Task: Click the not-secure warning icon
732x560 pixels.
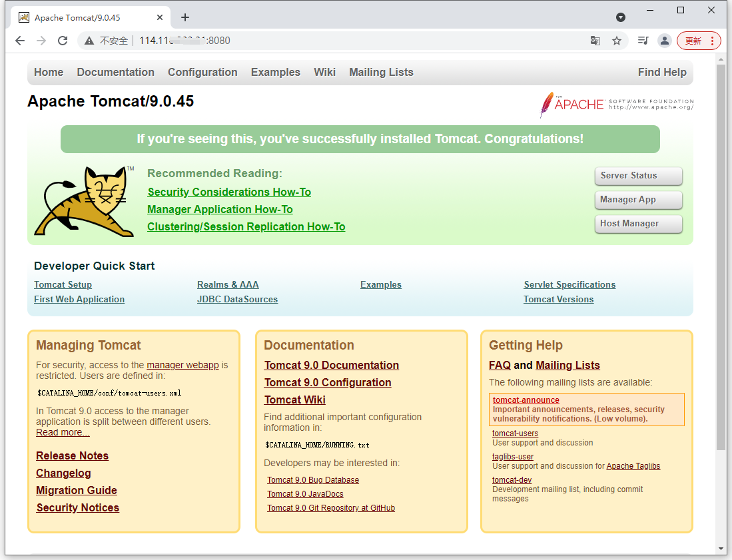Action: [89, 41]
